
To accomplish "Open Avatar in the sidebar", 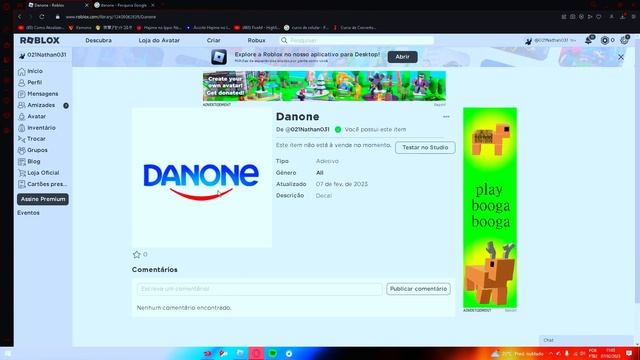I will click(x=32, y=117).
